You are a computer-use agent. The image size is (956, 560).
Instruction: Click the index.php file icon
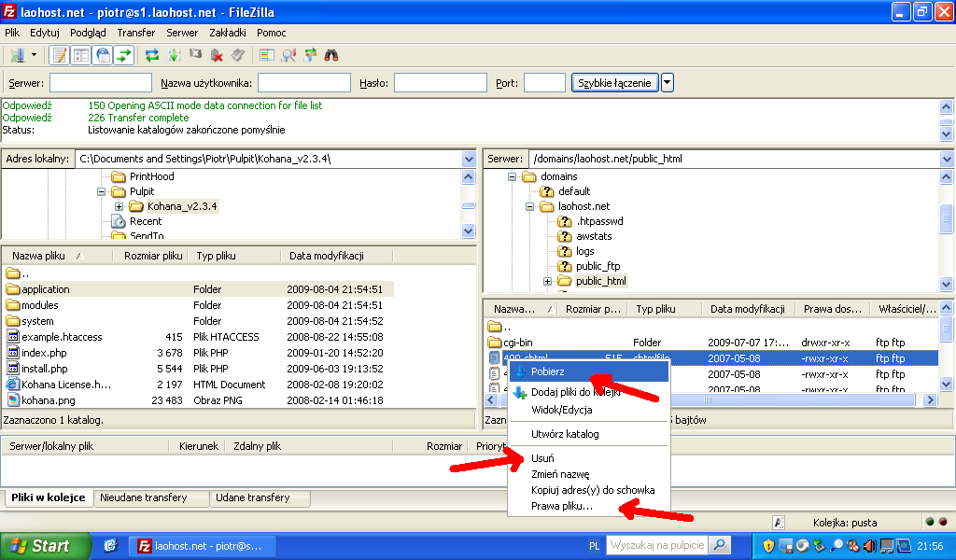tap(13, 353)
